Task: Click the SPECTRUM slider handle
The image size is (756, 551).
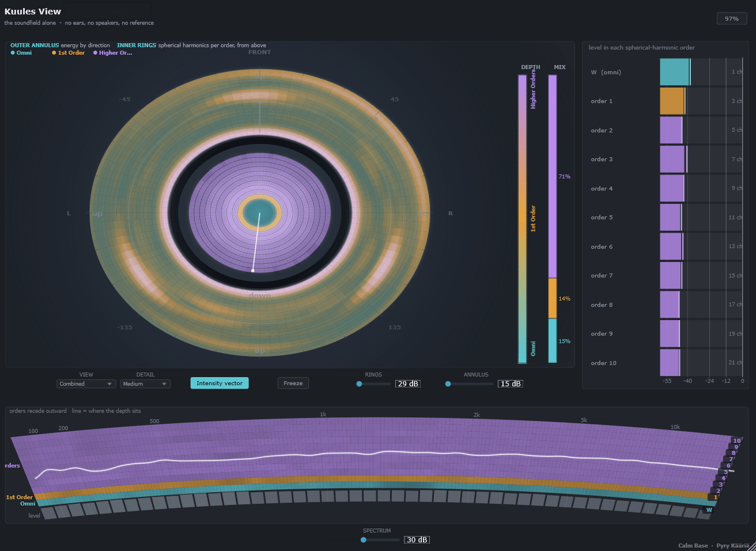Action: click(x=363, y=539)
